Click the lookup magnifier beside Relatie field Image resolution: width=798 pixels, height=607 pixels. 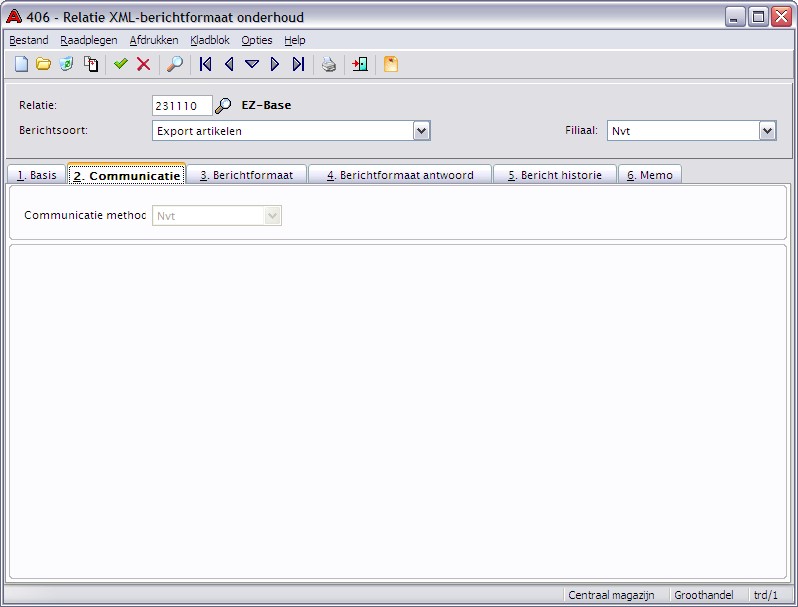[223, 105]
